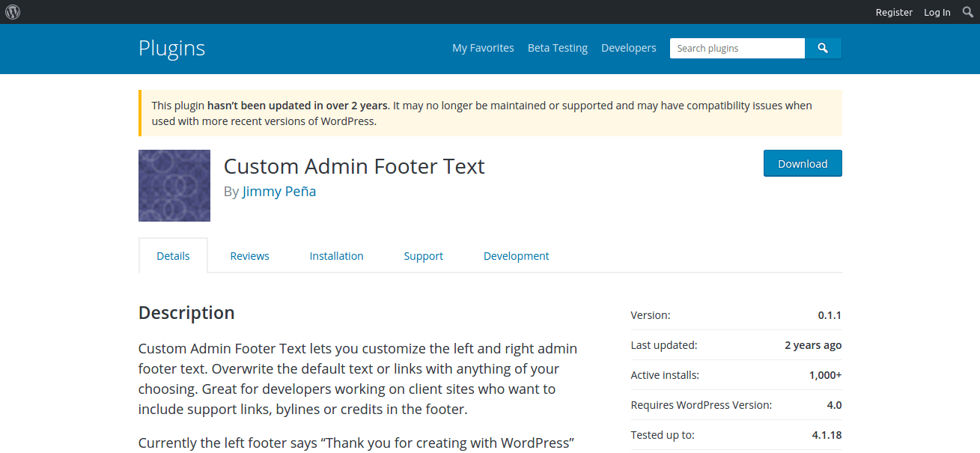This screenshot has height=453, width=980.
Task: Open My Favorites
Action: point(483,48)
